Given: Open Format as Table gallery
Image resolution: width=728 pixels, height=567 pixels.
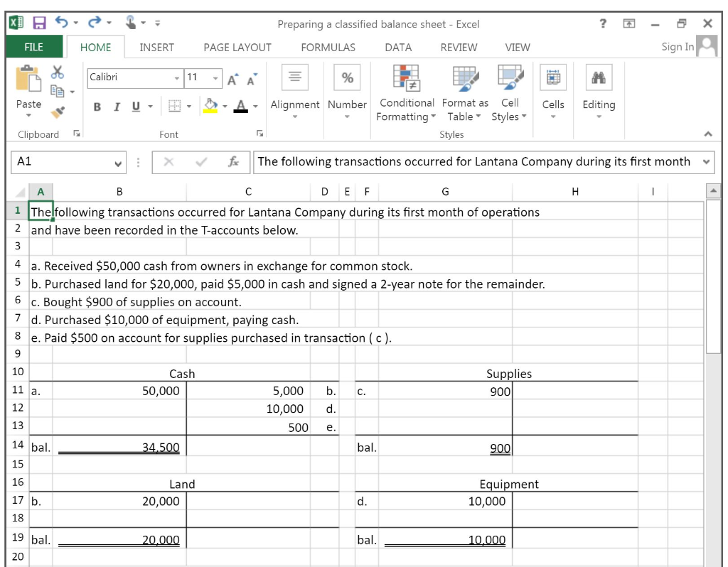Looking at the screenshot, I should [465, 93].
